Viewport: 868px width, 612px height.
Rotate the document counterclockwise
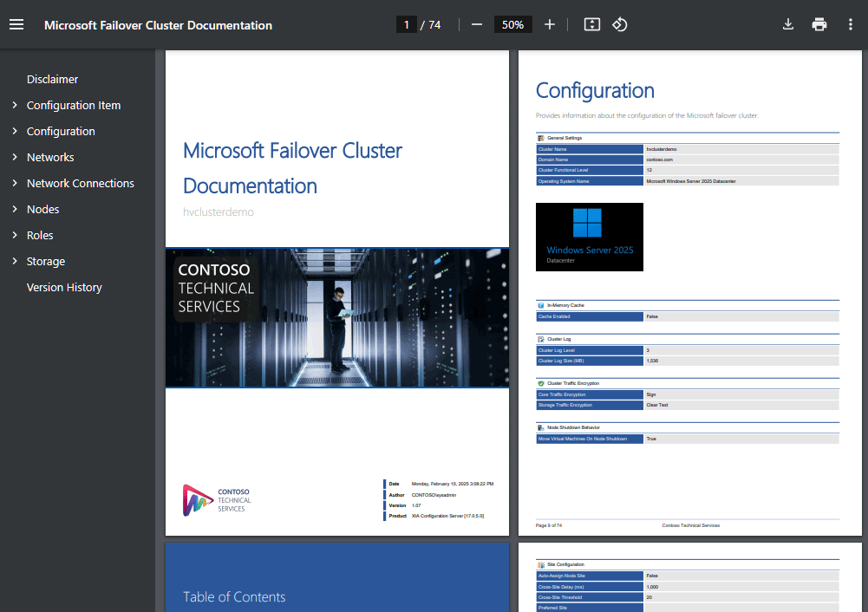[619, 24]
